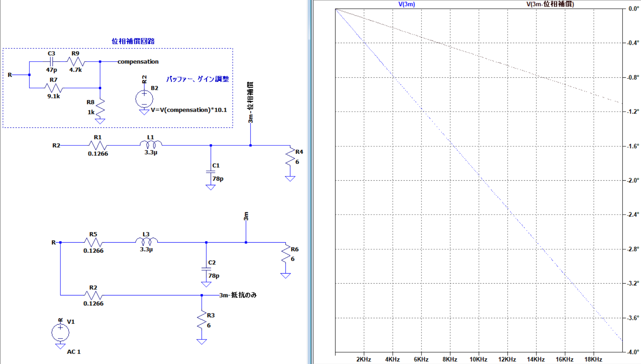The width and height of the screenshot is (641, 364).
Task: Click the V1 reference designator label
Action: (71, 322)
